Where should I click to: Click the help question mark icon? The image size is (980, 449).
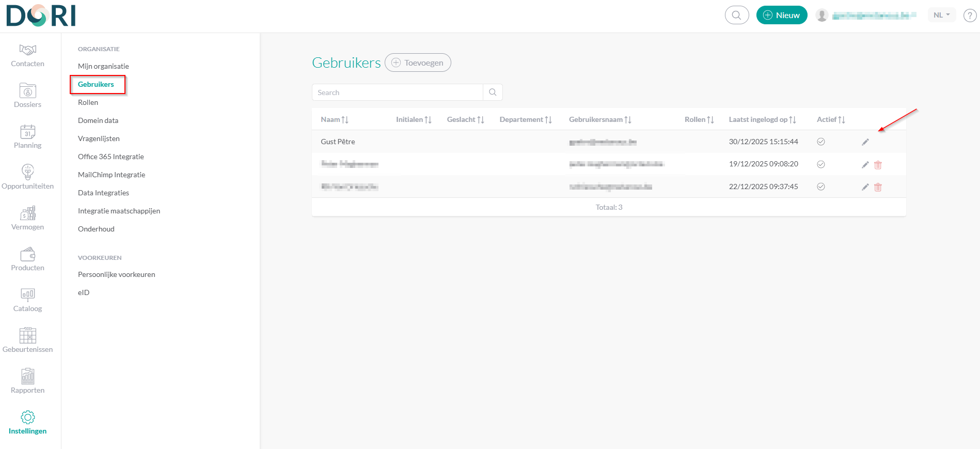(970, 16)
